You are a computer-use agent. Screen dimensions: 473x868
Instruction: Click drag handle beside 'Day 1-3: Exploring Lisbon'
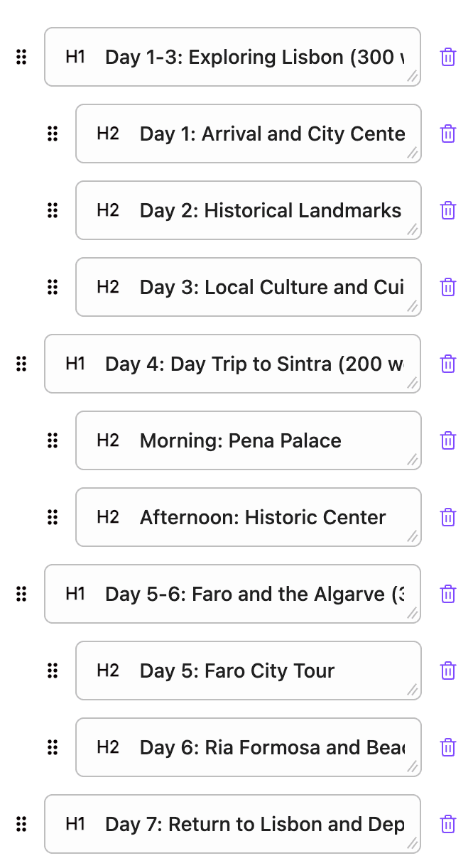point(21,58)
